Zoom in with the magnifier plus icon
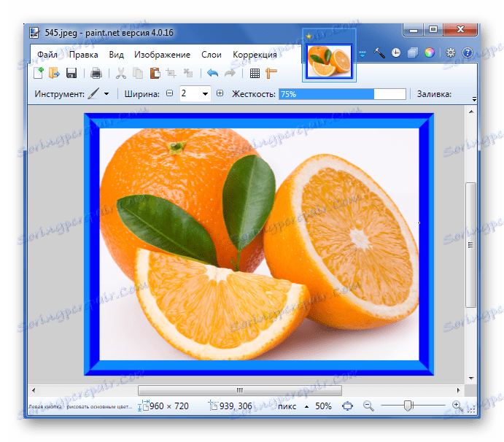This screenshot has width=504, height=442. [457, 406]
